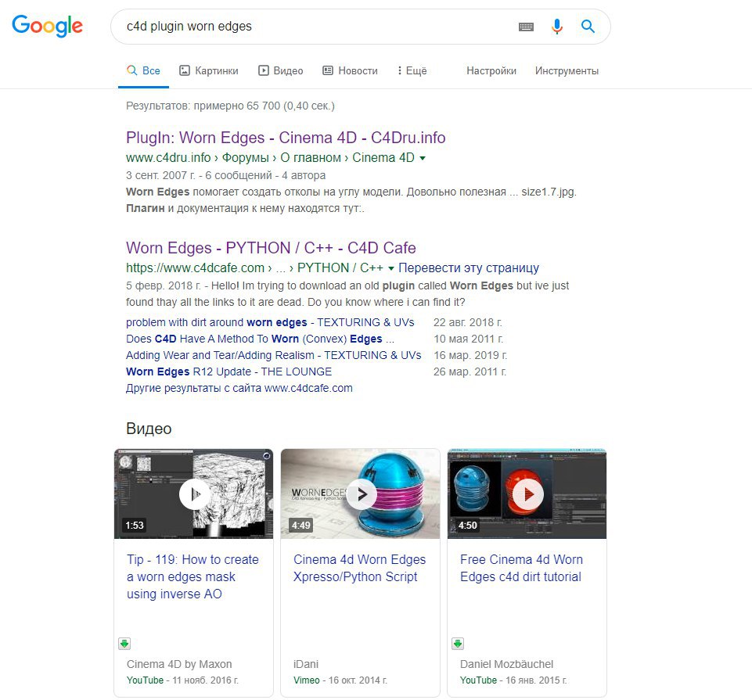Click the YouTube source dated 11 нояб. 2016
Viewport: 752px width, 700px height.
(145, 680)
